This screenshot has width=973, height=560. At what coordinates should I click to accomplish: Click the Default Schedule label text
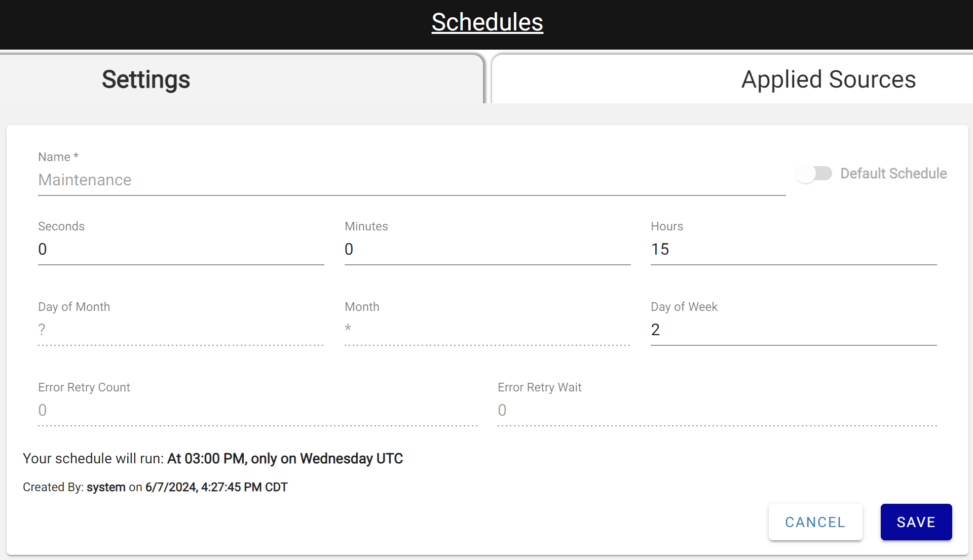893,174
